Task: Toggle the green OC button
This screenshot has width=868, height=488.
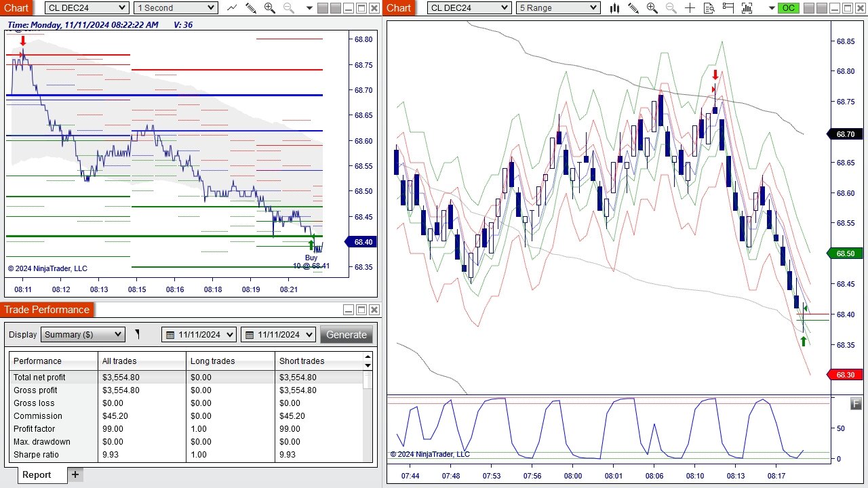Action: pyautogui.click(x=788, y=8)
